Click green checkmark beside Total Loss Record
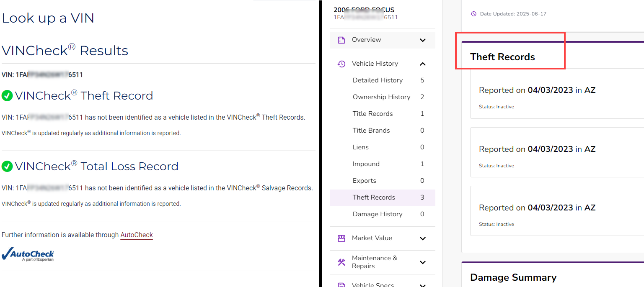 tap(7, 167)
